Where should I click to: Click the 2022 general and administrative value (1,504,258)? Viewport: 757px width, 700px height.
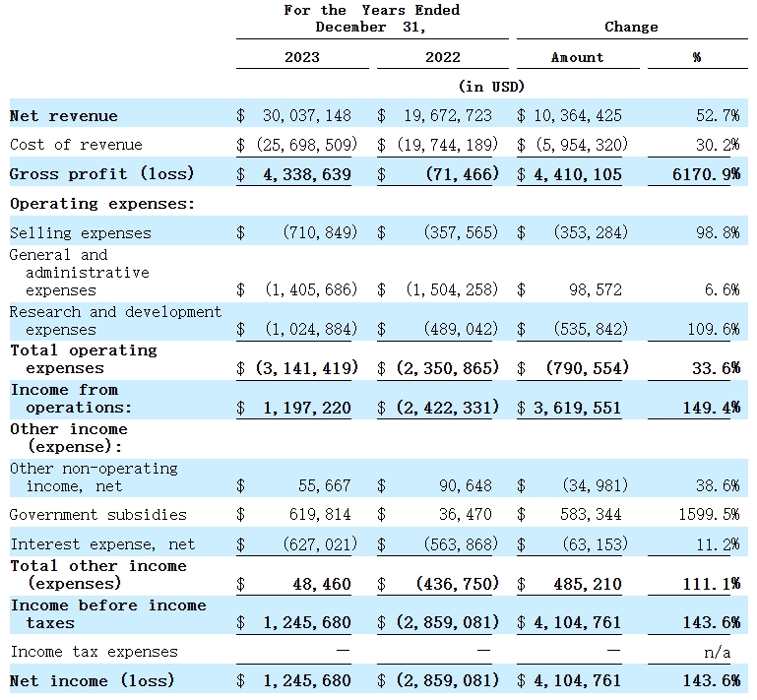click(452, 290)
